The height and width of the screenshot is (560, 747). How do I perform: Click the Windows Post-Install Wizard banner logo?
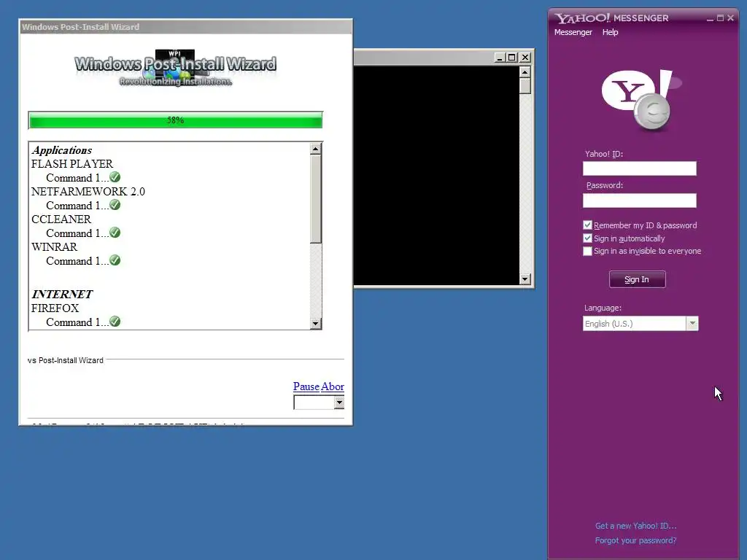pyautogui.click(x=175, y=68)
